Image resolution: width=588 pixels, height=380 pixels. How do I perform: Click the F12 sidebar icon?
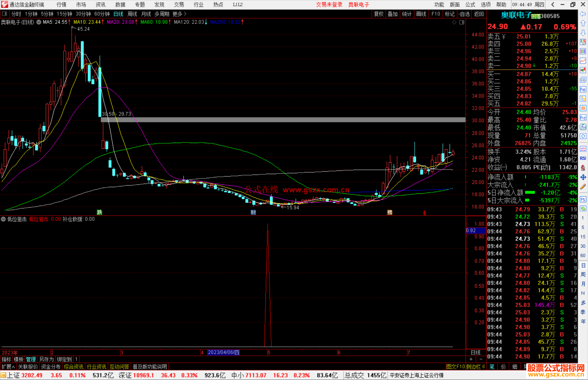point(583,118)
